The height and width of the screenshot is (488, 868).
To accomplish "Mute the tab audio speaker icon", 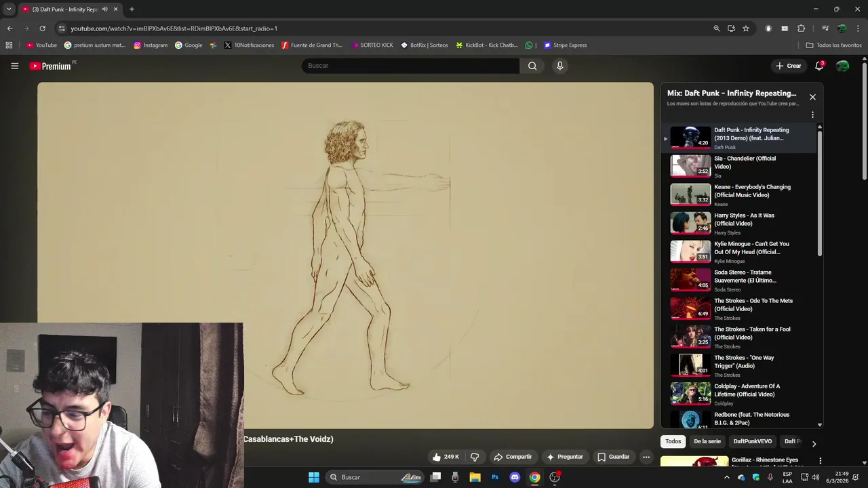I will click(x=104, y=9).
